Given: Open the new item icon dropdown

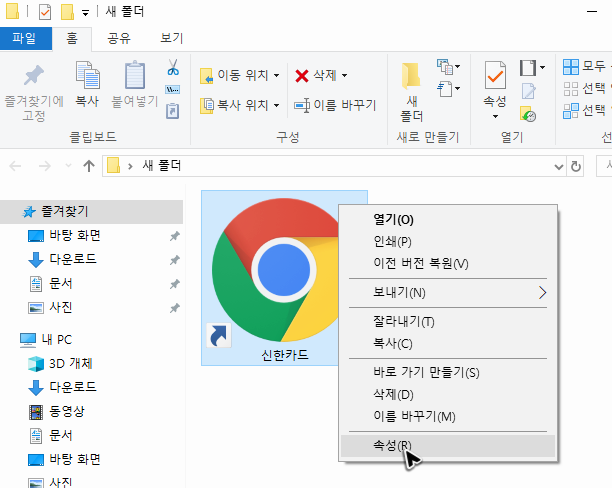Looking at the screenshot, I should pos(448,66).
